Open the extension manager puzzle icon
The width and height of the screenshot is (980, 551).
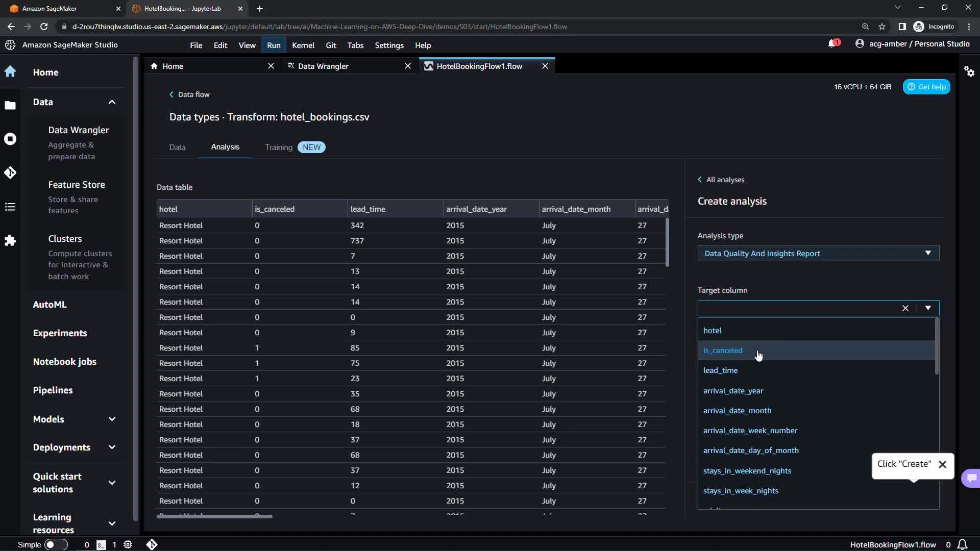(10, 240)
